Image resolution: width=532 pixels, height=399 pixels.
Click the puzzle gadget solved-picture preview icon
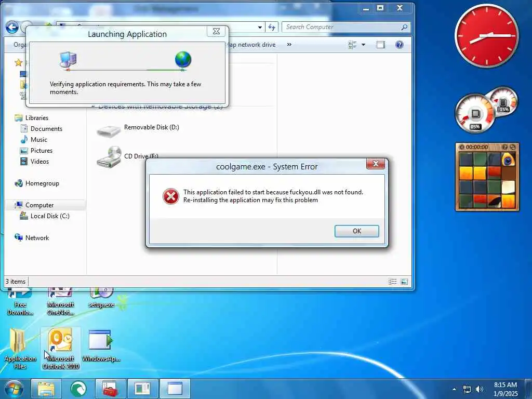505,147
